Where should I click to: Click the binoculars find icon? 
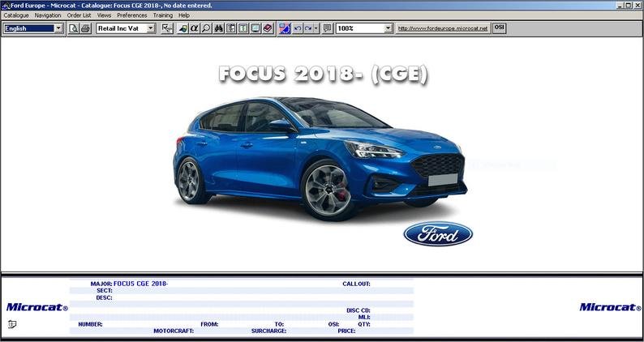pos(218,28)
